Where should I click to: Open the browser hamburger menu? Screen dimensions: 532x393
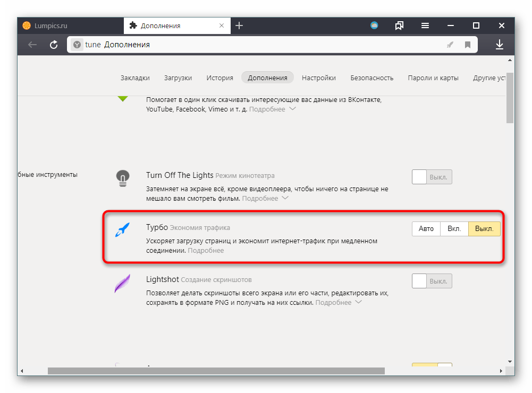click(425, 25)
